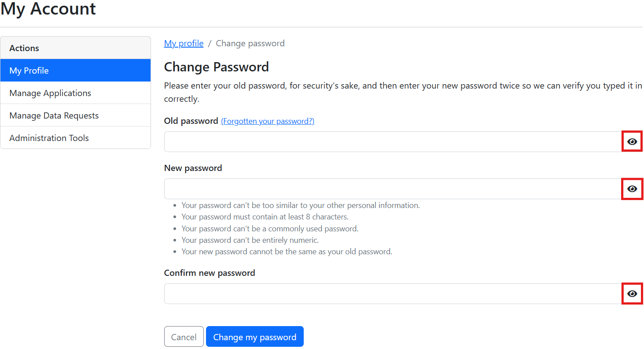Screen dimensions: 644x349
Task: Open Manage Applications from the sidebar
Action: 75,93
